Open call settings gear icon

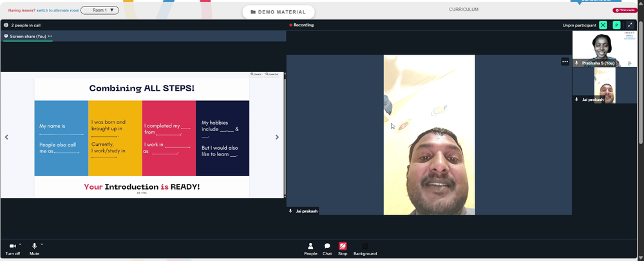click(x=6, y=25)
